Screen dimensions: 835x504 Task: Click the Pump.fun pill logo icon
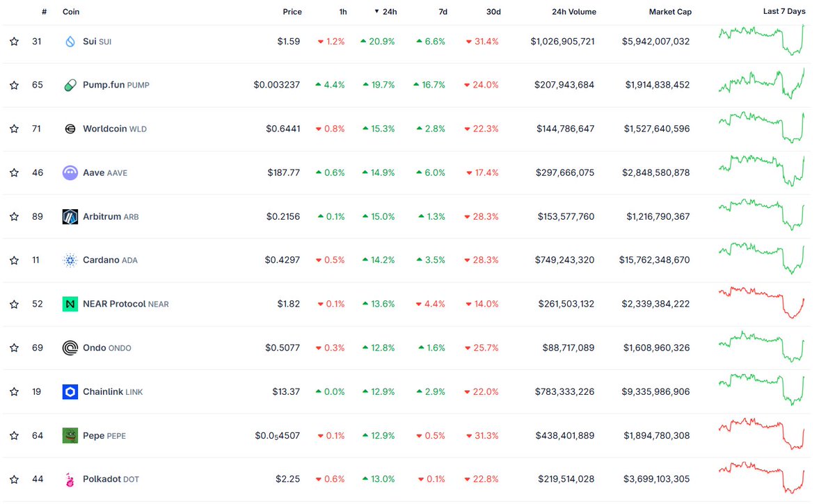tap(70, 85)
